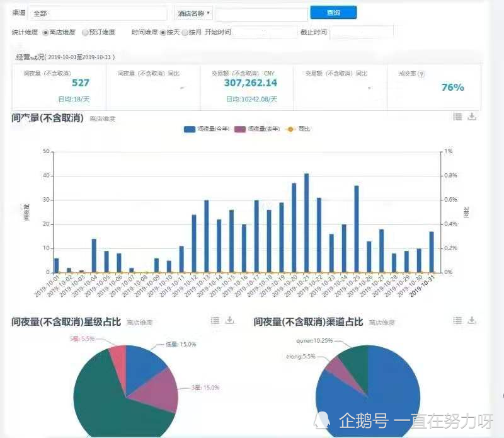Select the 离店维度 radio button
The height and width of the screenshot is (438, 504).
tap(45, 33)
